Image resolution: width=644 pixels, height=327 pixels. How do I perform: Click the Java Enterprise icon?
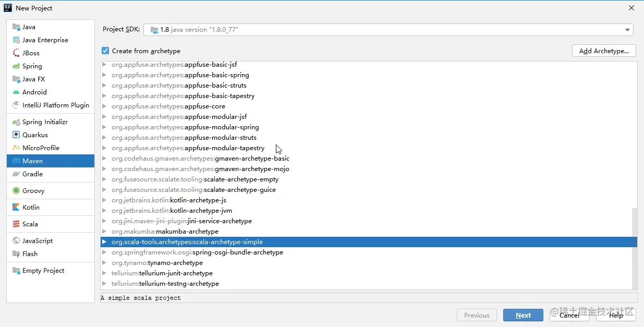point(16,40)
